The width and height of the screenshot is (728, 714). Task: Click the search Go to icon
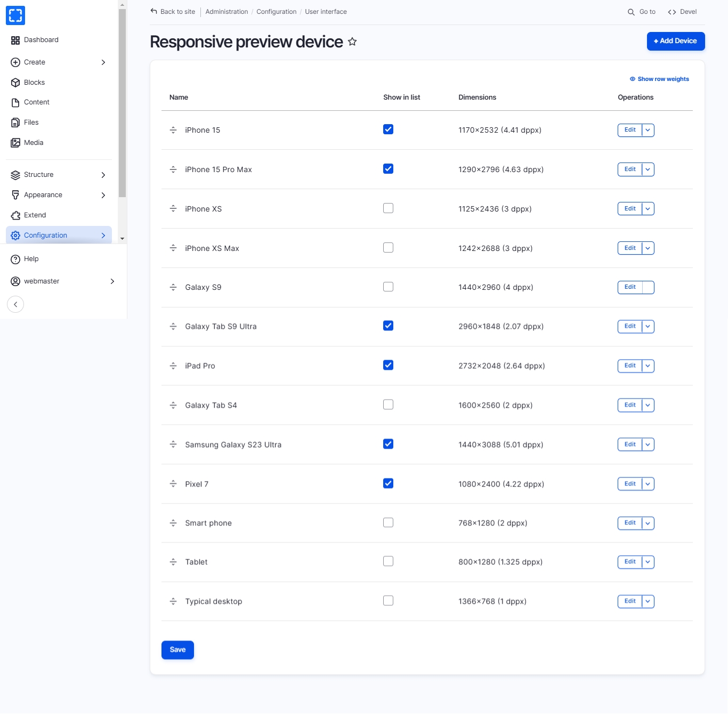[631, 12]
